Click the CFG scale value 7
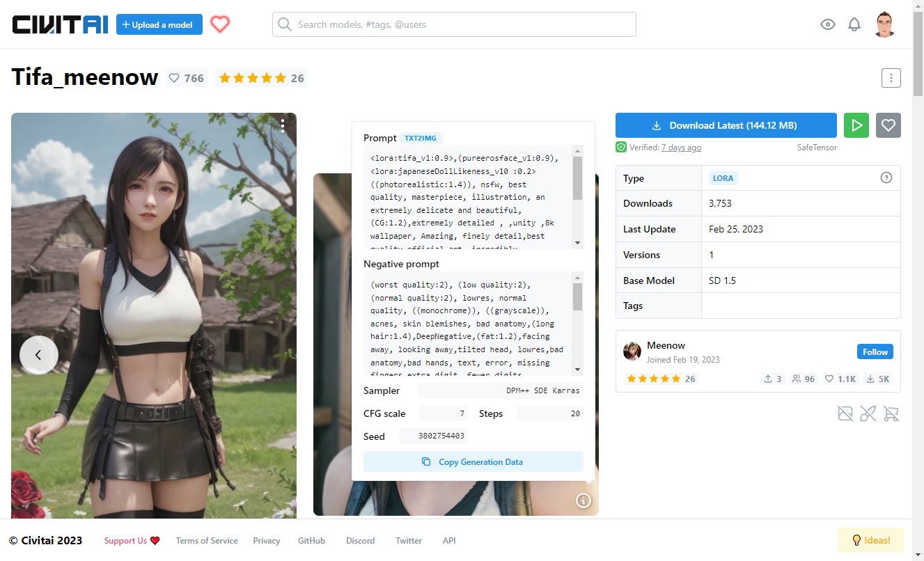This screenshot has width=924, height=561. point(443,413)
